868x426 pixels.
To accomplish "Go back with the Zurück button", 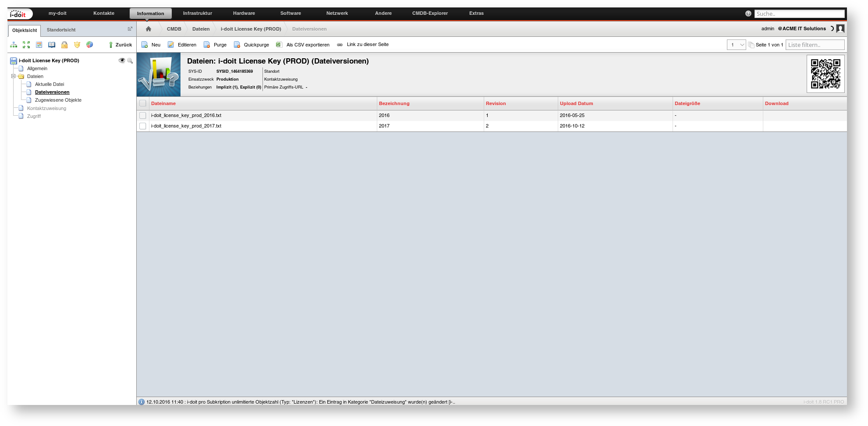I will click(120, 45).
